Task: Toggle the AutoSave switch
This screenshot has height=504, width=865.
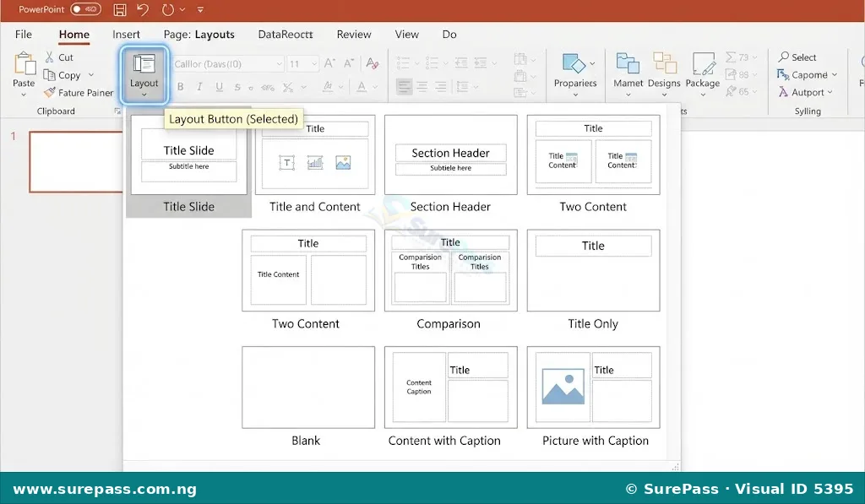Action: tap(85, 9)
